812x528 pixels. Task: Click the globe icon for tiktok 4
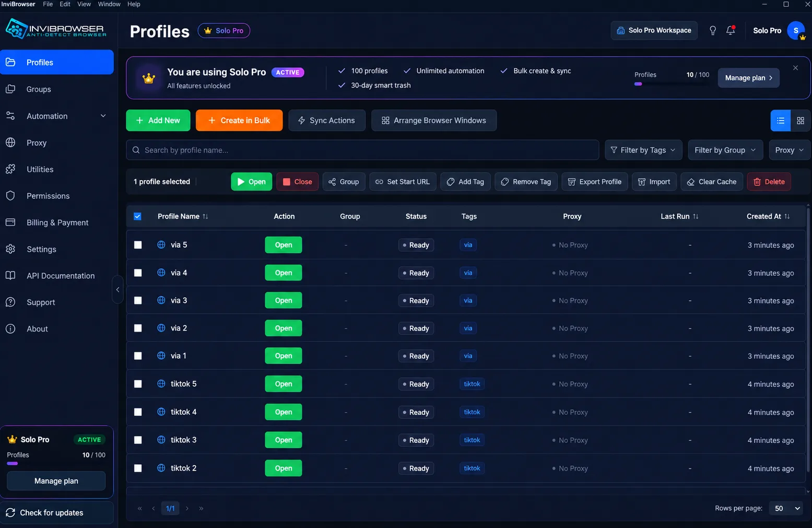[x=161, y=412]
